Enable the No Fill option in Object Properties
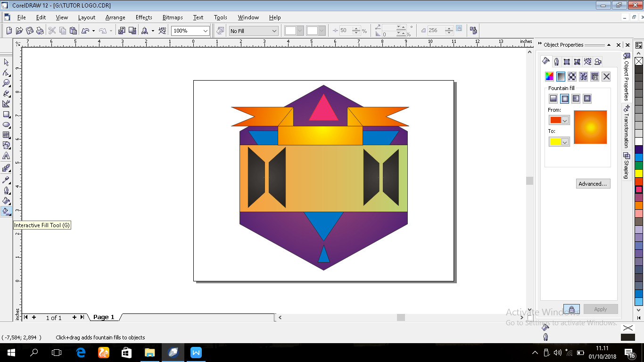644x362 pixels. [606, 76]
